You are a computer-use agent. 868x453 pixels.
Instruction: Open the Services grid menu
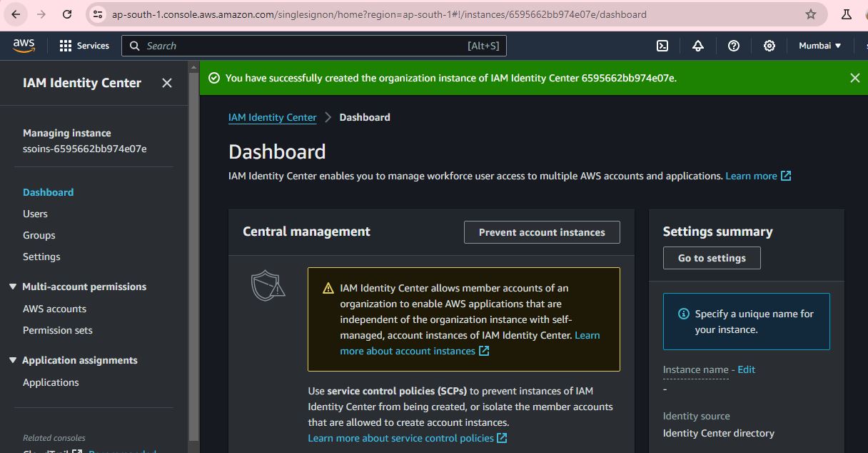(84, 46)
